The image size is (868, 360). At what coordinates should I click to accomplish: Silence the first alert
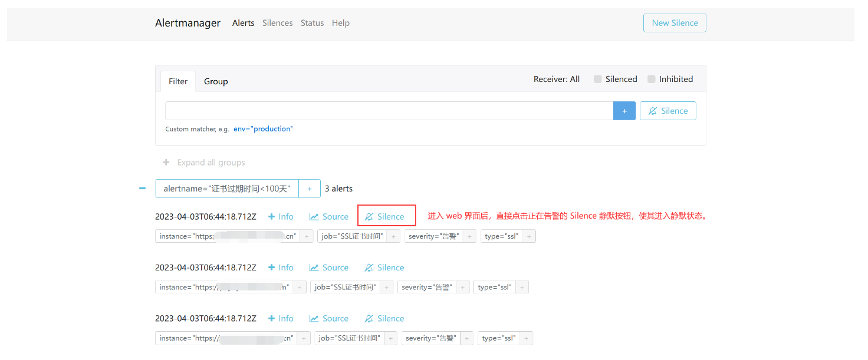tap(384, 217)
